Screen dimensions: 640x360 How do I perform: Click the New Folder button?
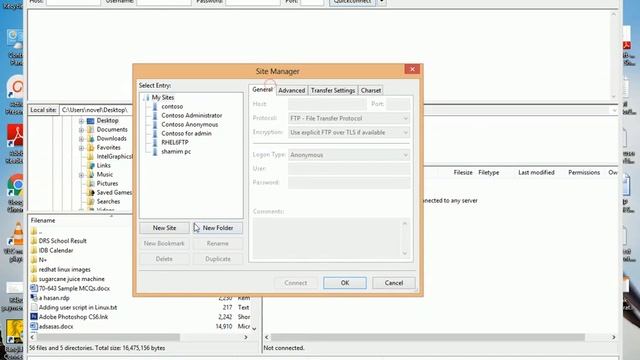218,228
